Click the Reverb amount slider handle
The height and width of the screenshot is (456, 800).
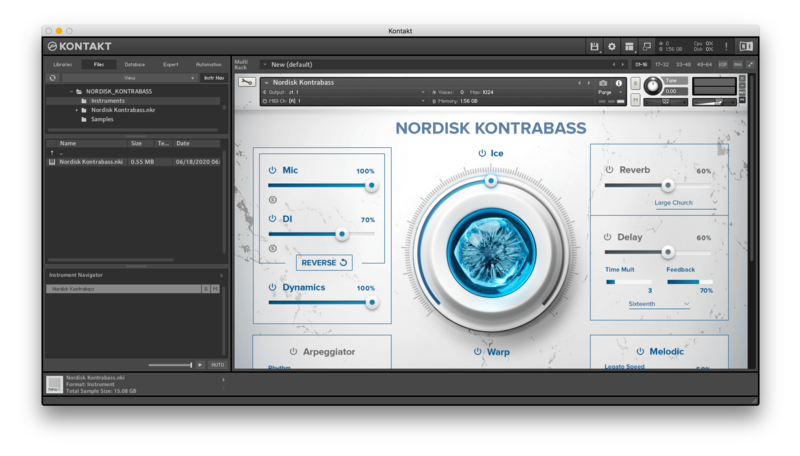[668, 185]
